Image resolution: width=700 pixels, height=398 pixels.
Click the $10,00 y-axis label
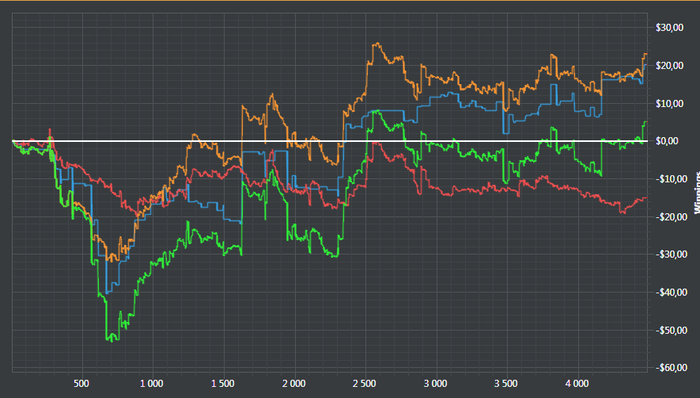point(669,104)
